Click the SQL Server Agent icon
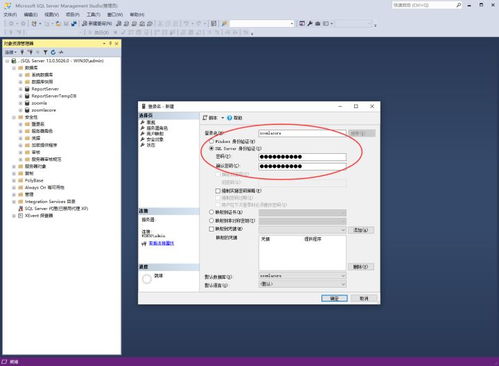499x366 pixels. pos(21,209)
